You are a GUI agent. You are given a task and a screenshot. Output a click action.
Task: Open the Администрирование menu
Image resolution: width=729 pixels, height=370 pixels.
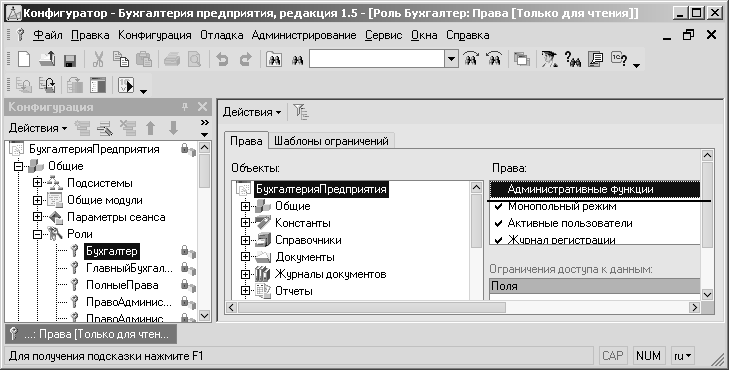(x=304, y=35)
